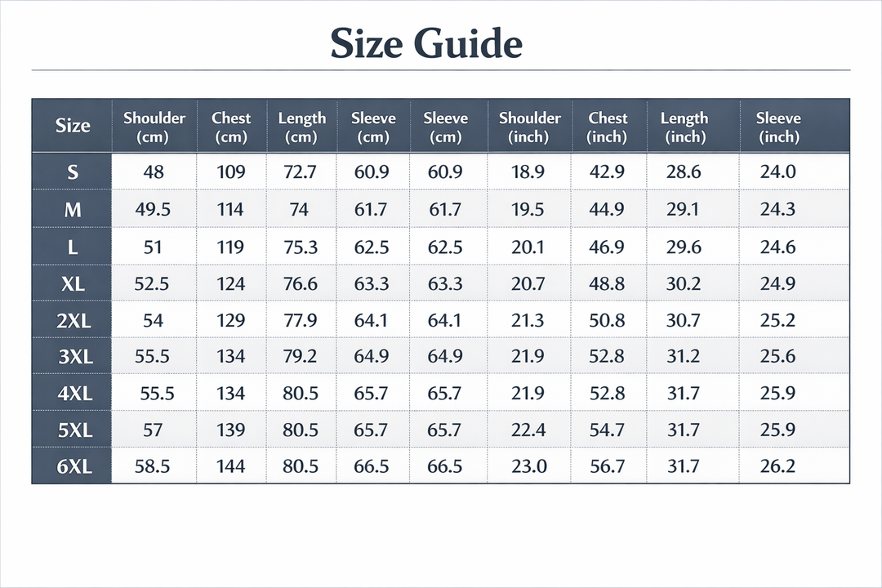Select shoulder value 49.5 for size M
882x588 pixels.
pyautogui.click(x=153, y=210)
